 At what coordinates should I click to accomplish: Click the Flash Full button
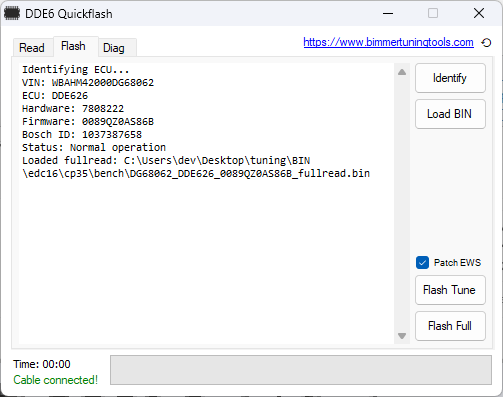coord(450,326)
